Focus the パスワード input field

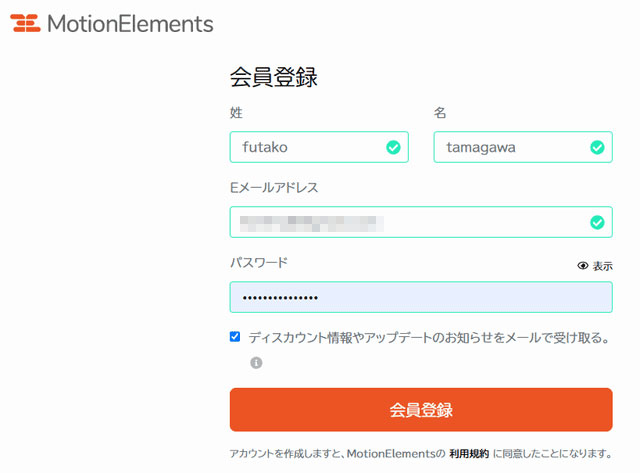(421, 297)
